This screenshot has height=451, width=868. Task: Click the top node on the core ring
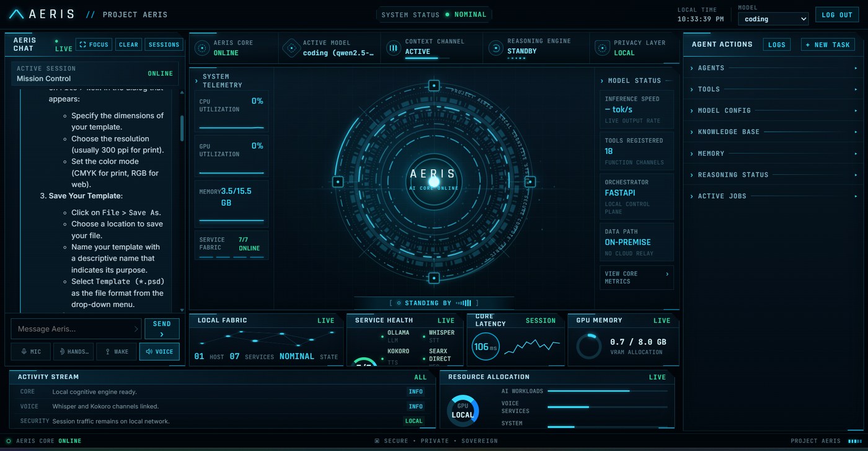434,86
